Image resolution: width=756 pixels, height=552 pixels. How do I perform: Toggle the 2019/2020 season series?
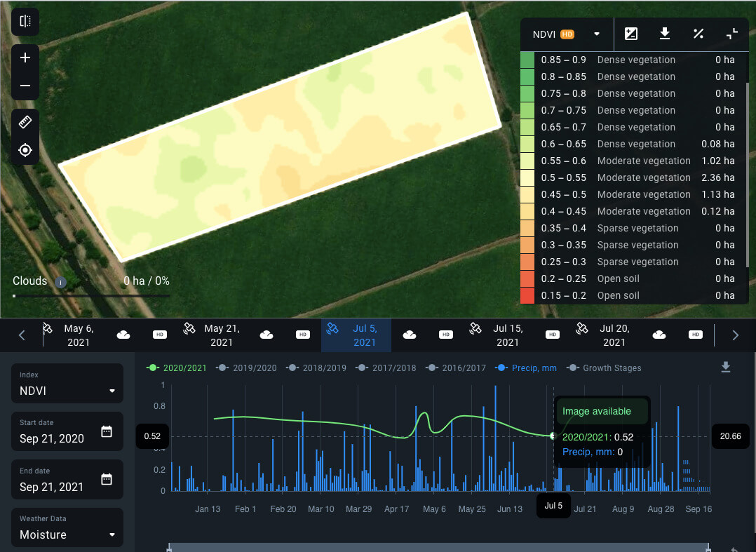tap(246, 368)
